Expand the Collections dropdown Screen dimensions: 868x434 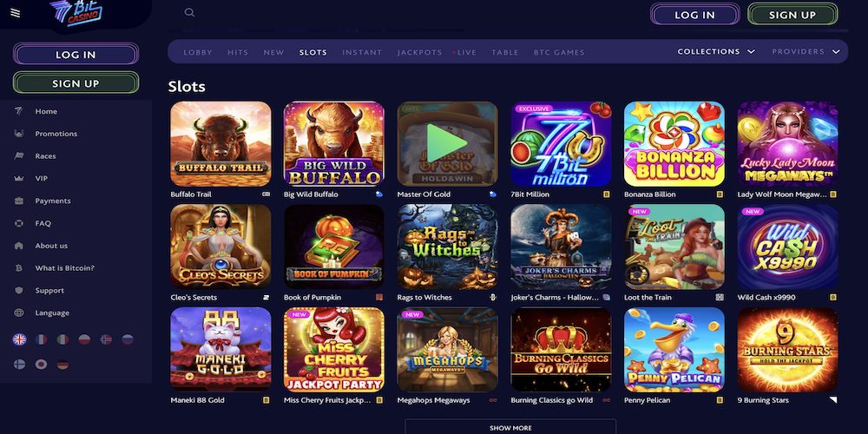coord(716,51)
